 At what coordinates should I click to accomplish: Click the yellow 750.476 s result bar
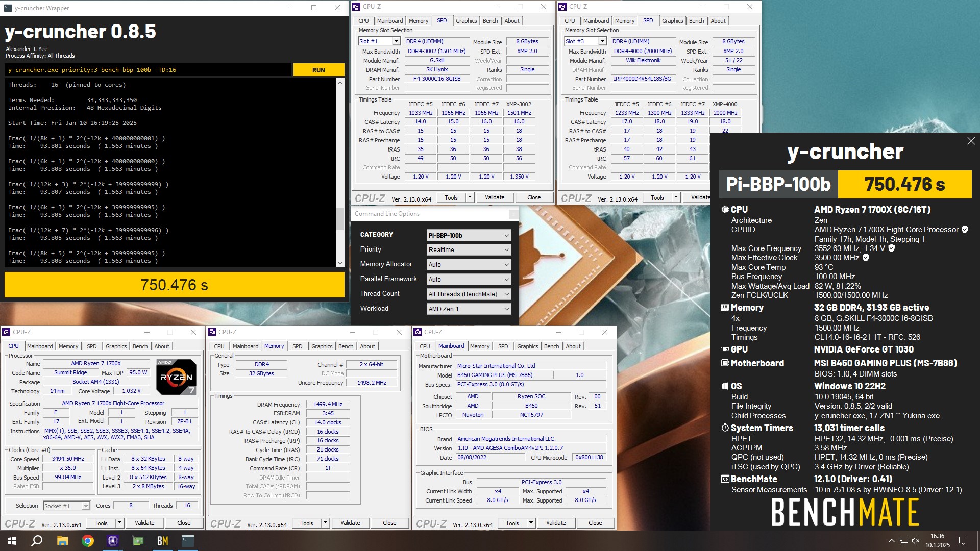(175, 285)
